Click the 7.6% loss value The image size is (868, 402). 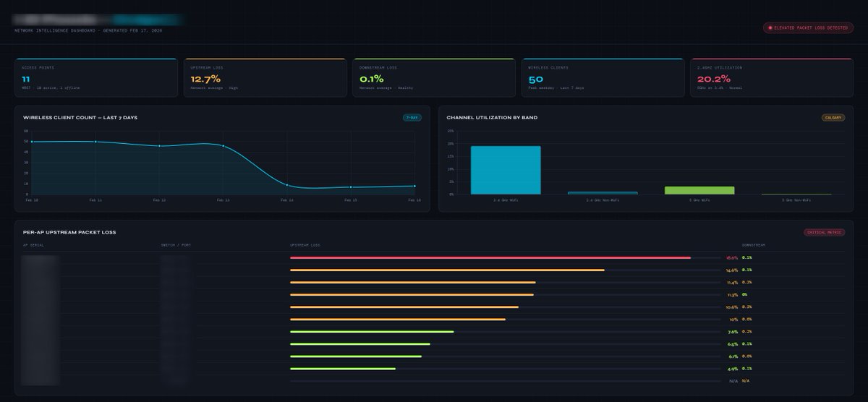(x=733, y=332)
